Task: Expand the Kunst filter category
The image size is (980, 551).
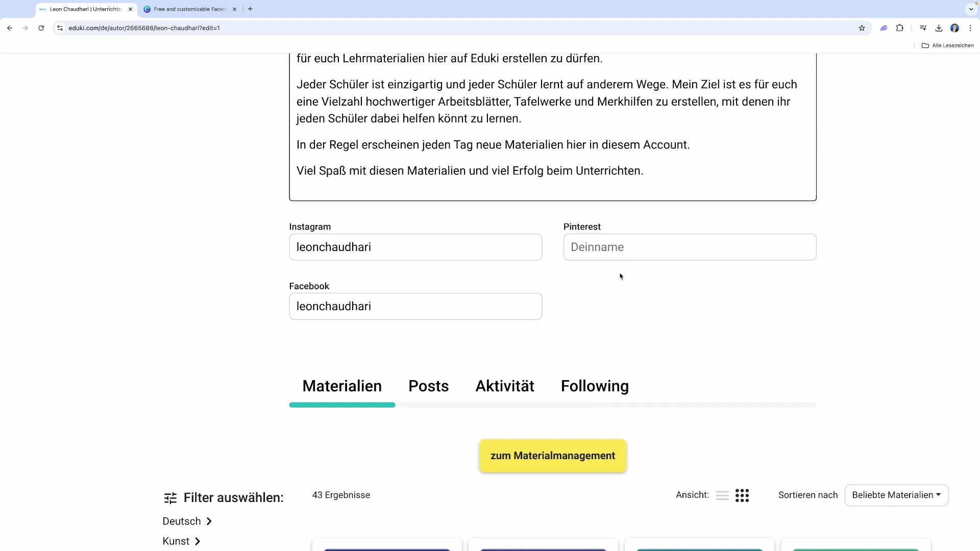Action: point(181,541)
